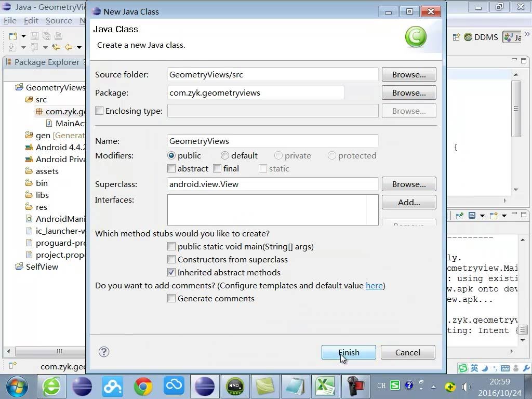The height and width of the screenshot is (399, 532).
Task: Click the Finish button
Action: [x=349, y=352]
